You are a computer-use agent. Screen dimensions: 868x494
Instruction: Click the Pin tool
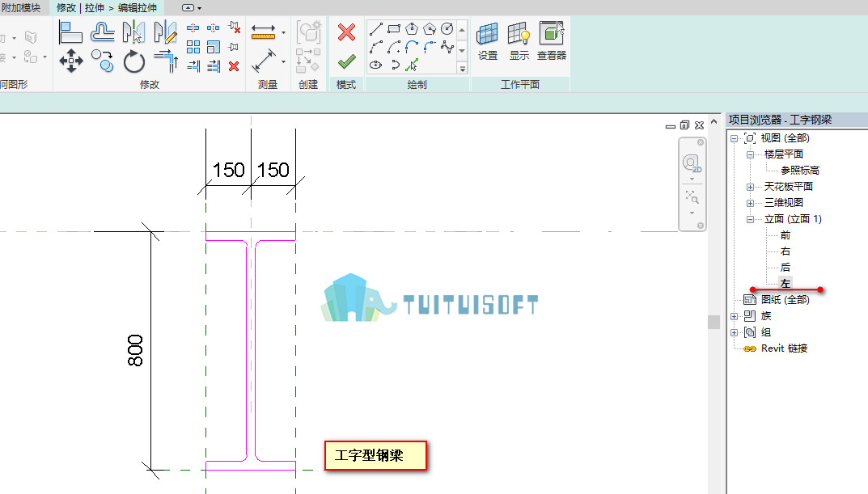point(234,47)
